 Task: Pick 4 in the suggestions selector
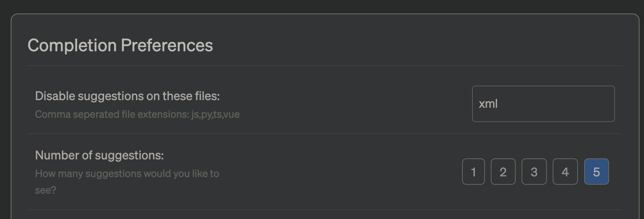tap(565, 172)
